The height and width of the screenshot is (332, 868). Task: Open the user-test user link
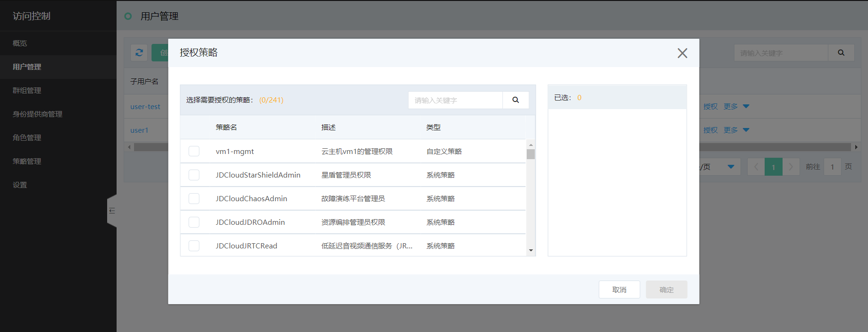pos(145,107)
